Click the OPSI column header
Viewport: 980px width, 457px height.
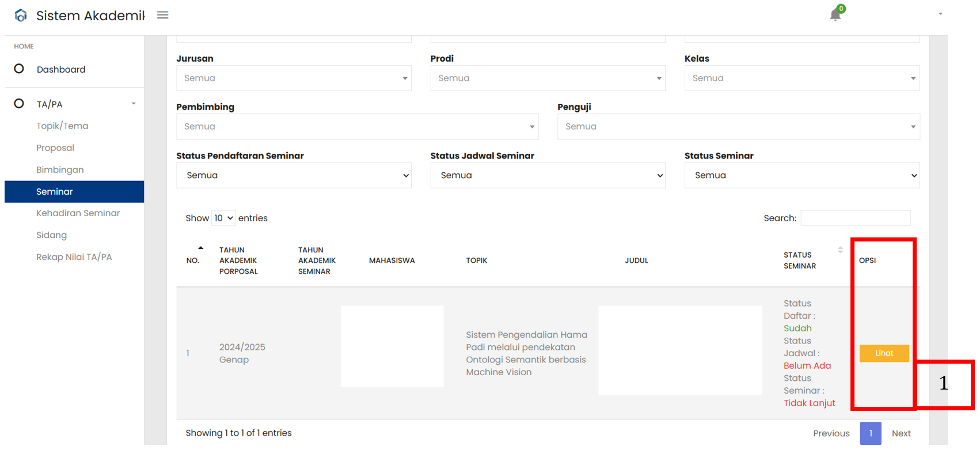tap(867, 260)
